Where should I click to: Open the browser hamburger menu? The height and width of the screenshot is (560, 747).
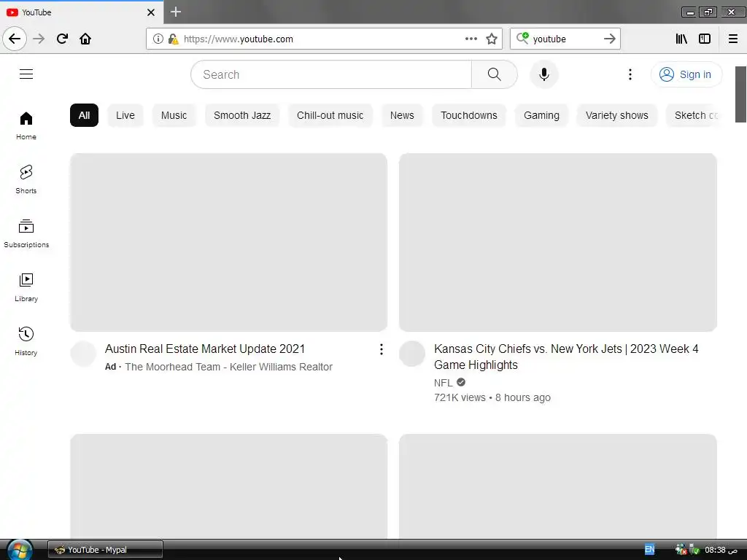[x=733, y=39]
